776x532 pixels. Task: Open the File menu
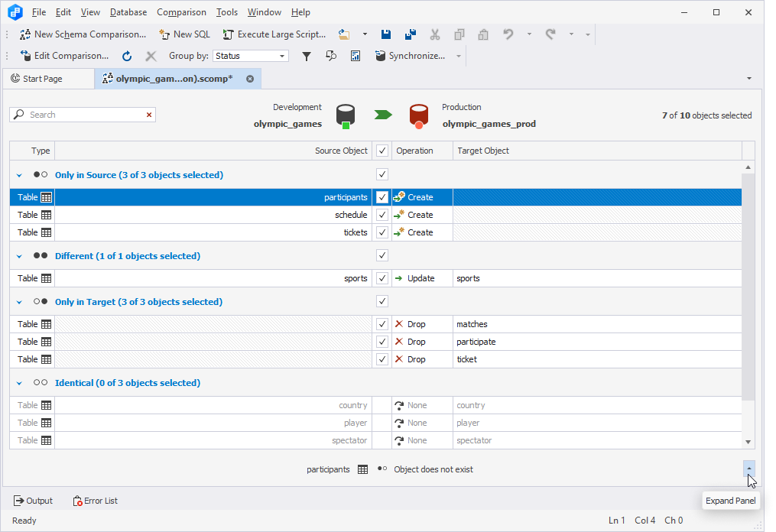coord(38,12)
